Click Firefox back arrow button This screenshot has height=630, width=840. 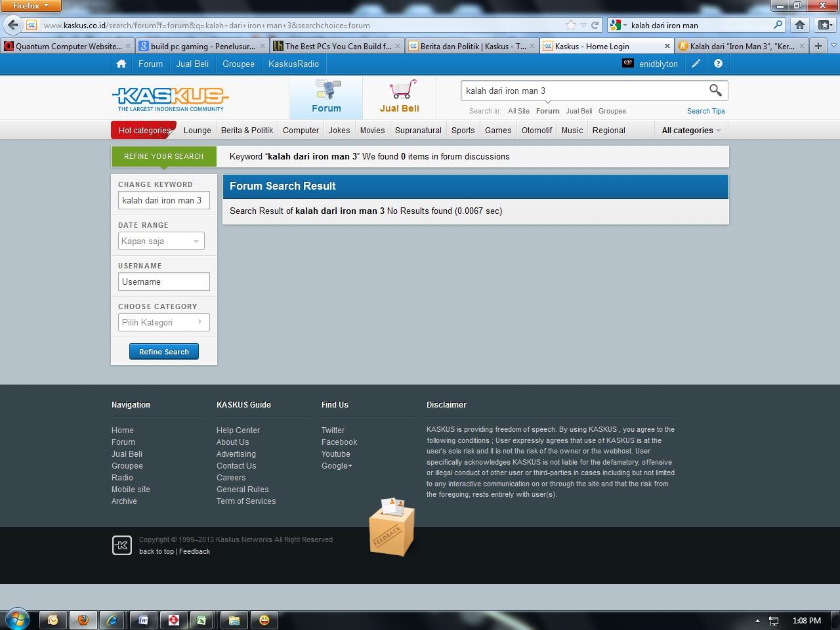pyautogui.click(x=12, y=25)
